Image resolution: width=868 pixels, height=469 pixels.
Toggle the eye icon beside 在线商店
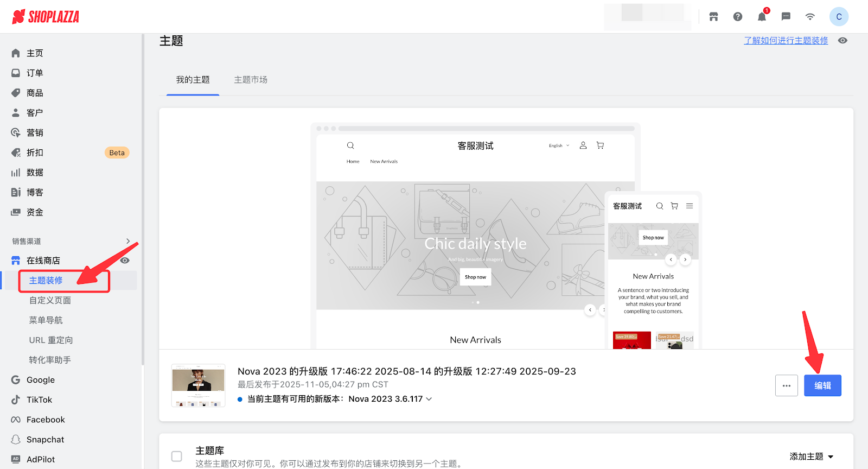125,261
